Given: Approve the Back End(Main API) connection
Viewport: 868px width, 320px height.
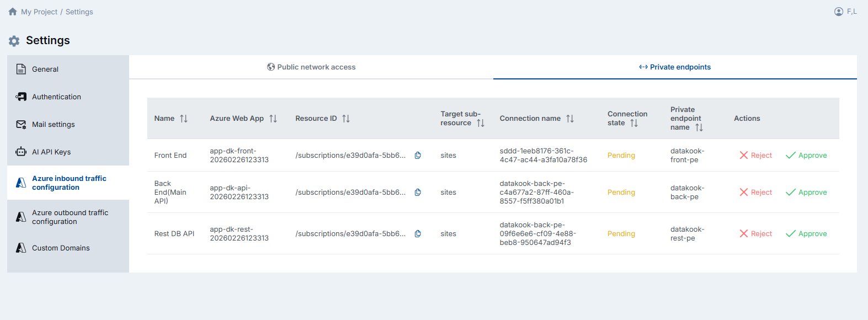Looking at the screenshot, I should pos(806,192).
